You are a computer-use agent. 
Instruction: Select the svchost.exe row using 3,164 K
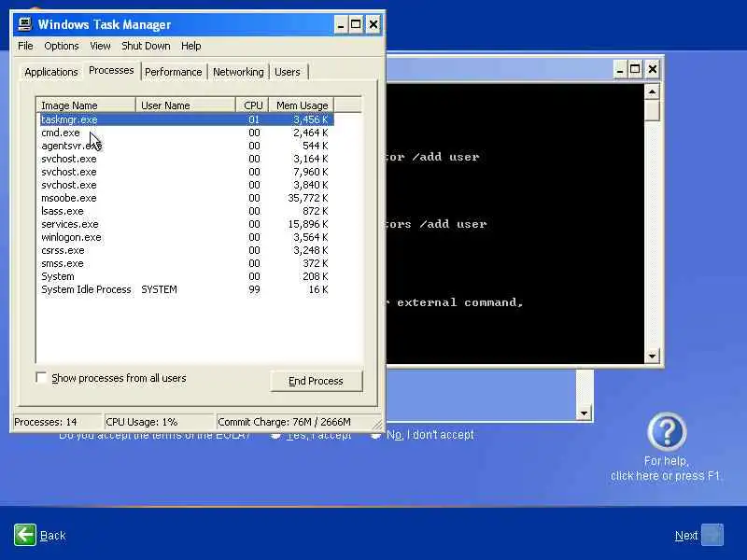coord(186,159)
